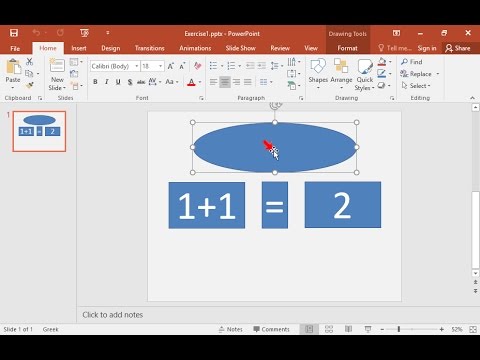Open the File menu
The image size is (480, 360).
coord(15,48)
